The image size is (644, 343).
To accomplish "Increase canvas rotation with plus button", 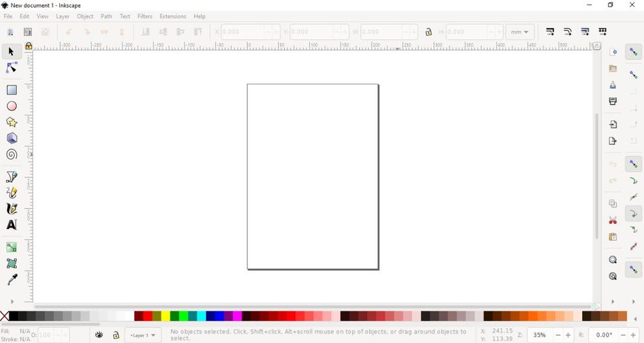I will pyautogui.click(x=633, y=335).
